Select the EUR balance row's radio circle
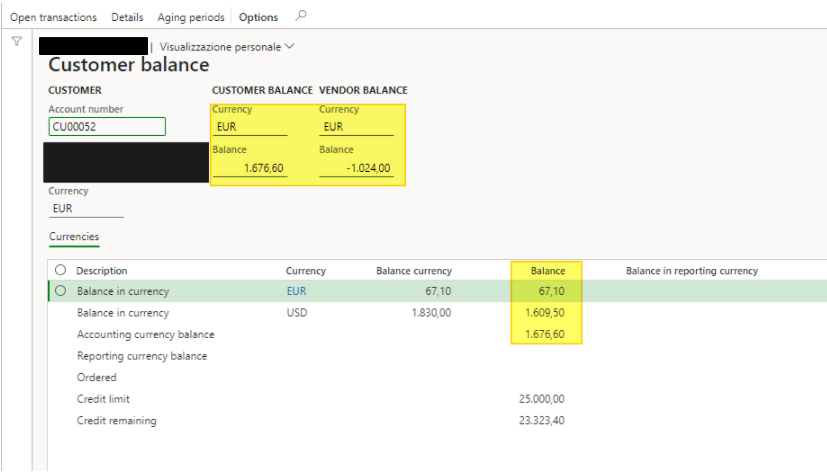The width and height of the screenshot is (827, 472). point(61,291)
